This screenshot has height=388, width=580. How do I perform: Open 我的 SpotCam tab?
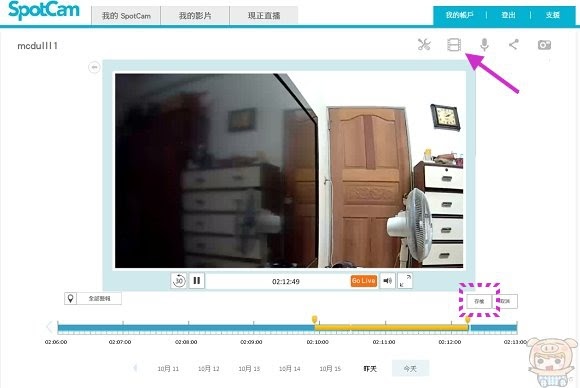[x=126, y=16]
